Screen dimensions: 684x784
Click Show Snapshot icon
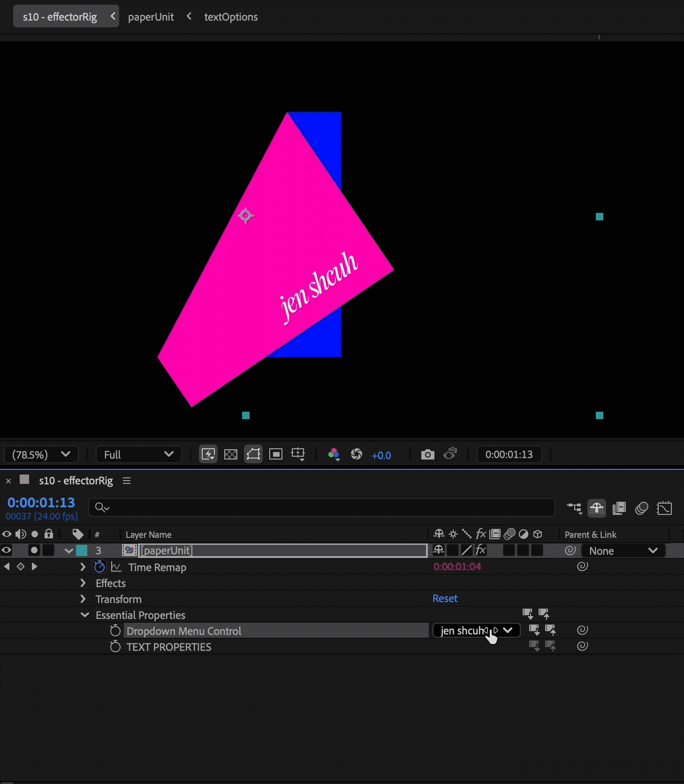450,454
